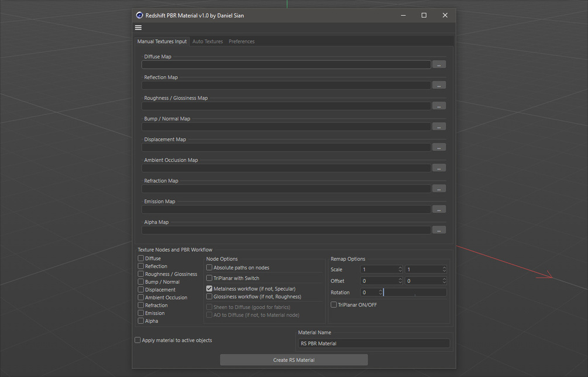
Task: Enable the Reflection texture node checkbox
Action: point(140,266)
